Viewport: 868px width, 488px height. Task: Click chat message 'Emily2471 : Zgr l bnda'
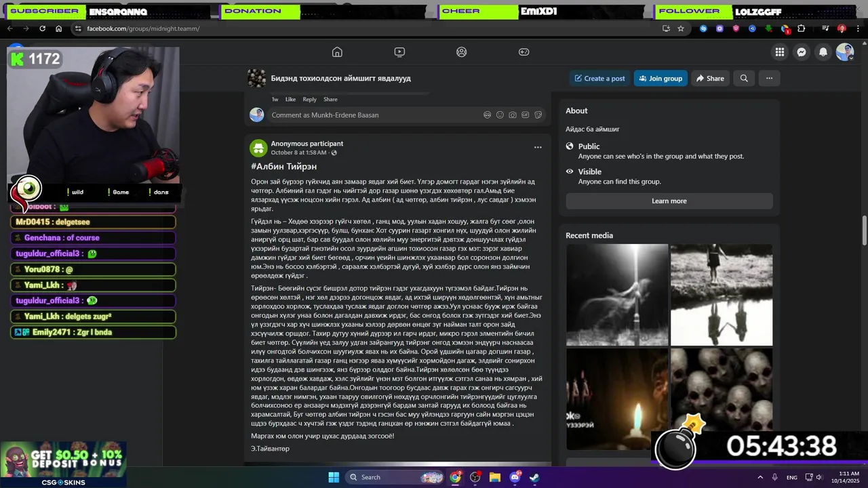(x=94, y=332)
